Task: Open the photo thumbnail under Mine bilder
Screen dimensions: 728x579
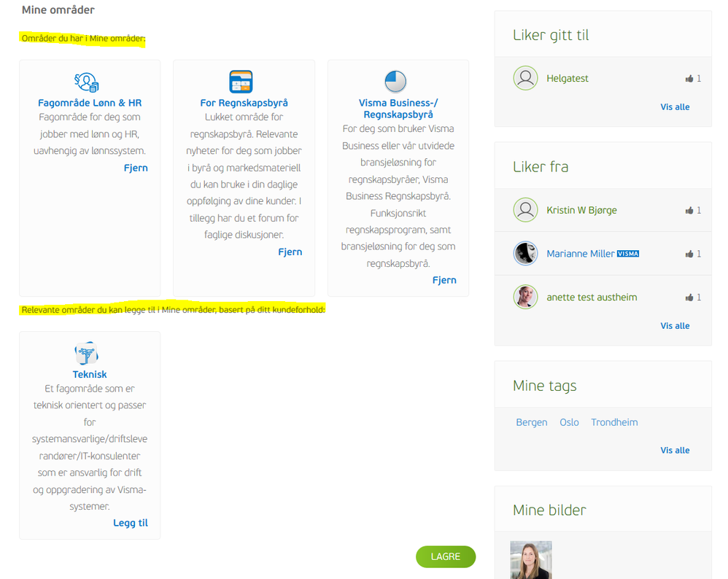Action: click(x=531, y=560)
